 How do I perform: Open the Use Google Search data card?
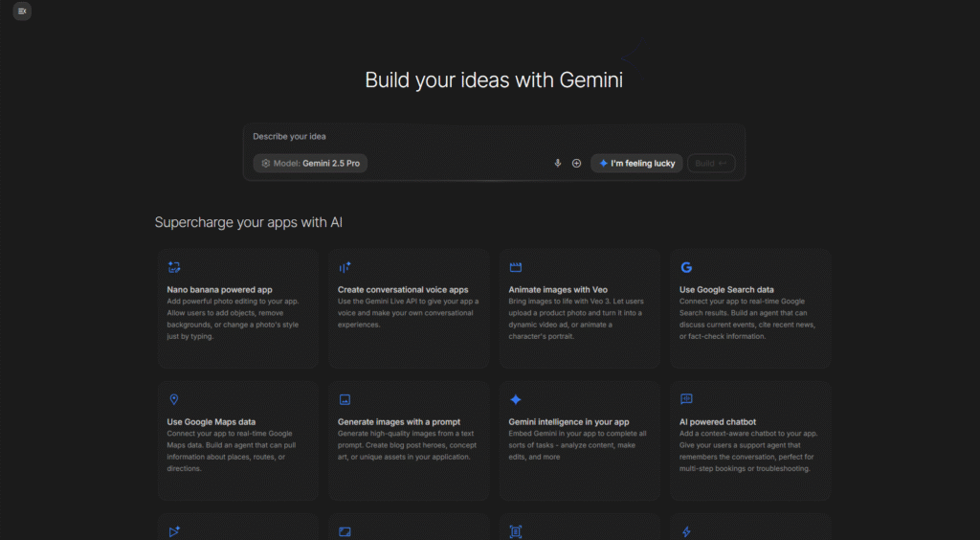[749, 309]
